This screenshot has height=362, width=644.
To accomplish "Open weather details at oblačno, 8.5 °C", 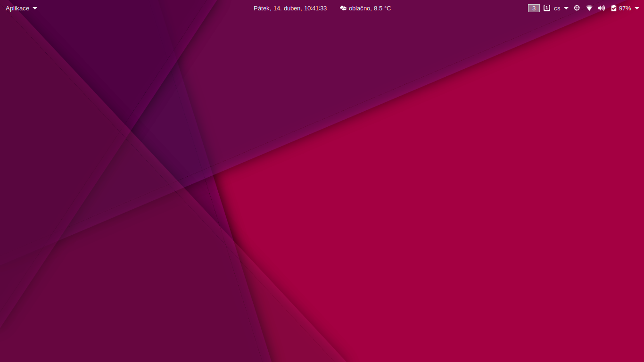I will tap(370, 8).
